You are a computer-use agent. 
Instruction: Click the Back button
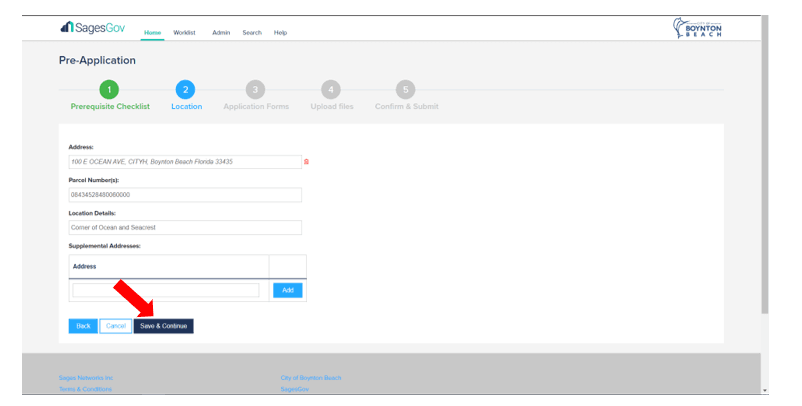click(83, 326)
